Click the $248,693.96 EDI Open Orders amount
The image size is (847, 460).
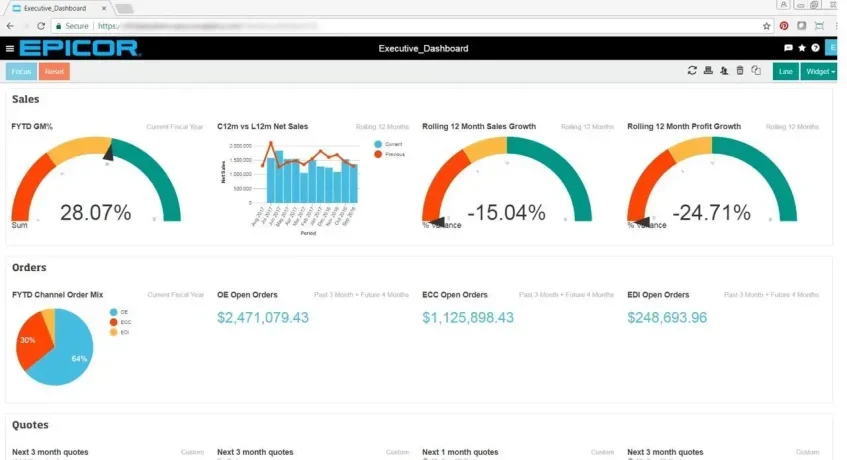pyautogui.click(x=667, y=317)
